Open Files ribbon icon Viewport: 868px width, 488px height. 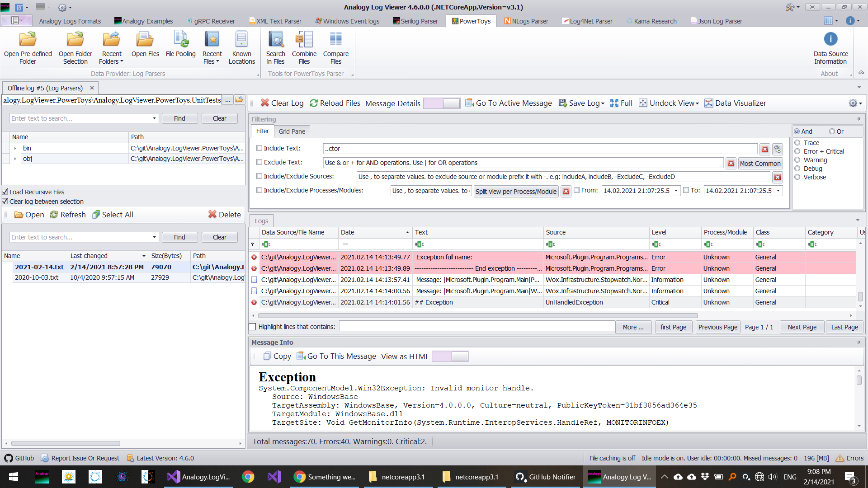click(145, 44)
